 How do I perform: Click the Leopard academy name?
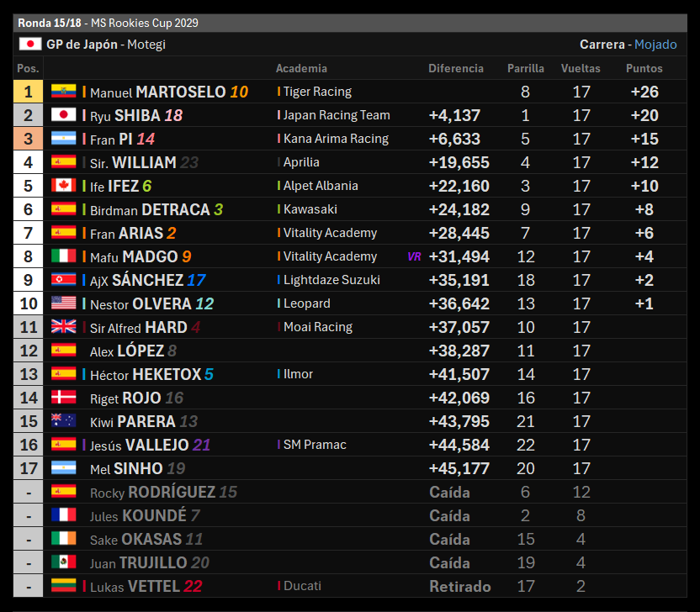pyautogui.click(x=307, y=303)
